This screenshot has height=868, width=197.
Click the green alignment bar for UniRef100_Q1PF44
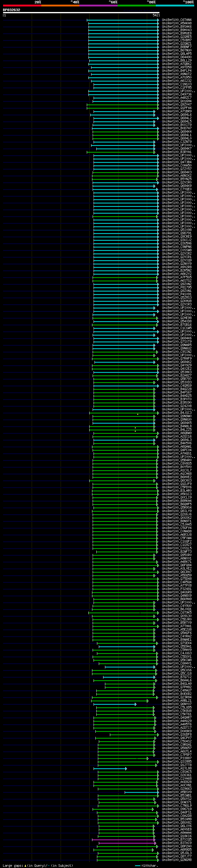tap(123, 108)
